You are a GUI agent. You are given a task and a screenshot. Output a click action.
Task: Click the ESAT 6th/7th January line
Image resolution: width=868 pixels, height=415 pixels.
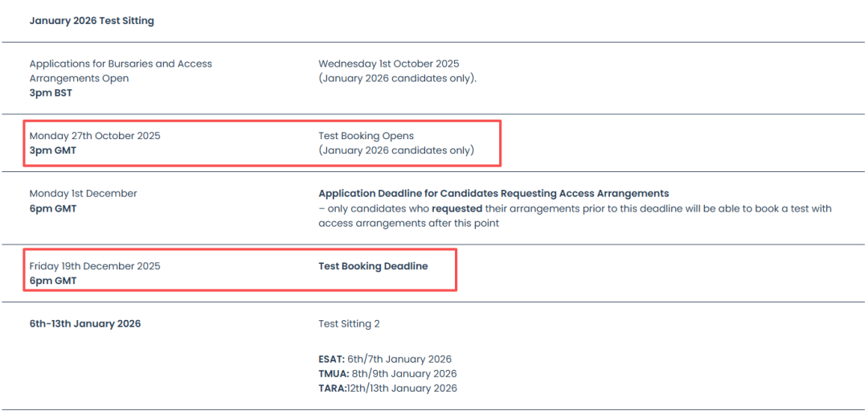(x=384, y=360)
